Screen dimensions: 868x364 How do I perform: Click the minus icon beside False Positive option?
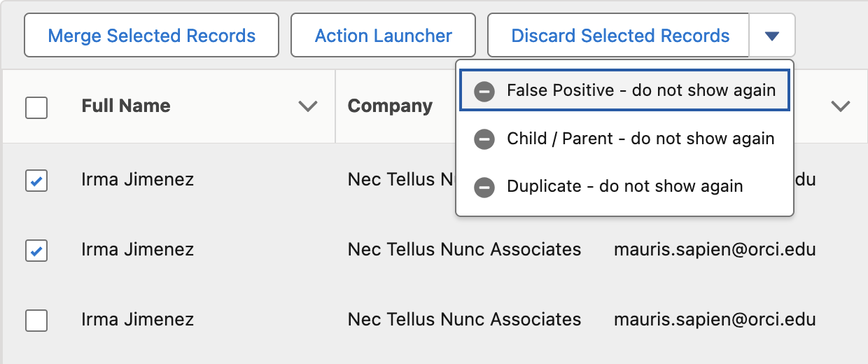tap(484, 91)
